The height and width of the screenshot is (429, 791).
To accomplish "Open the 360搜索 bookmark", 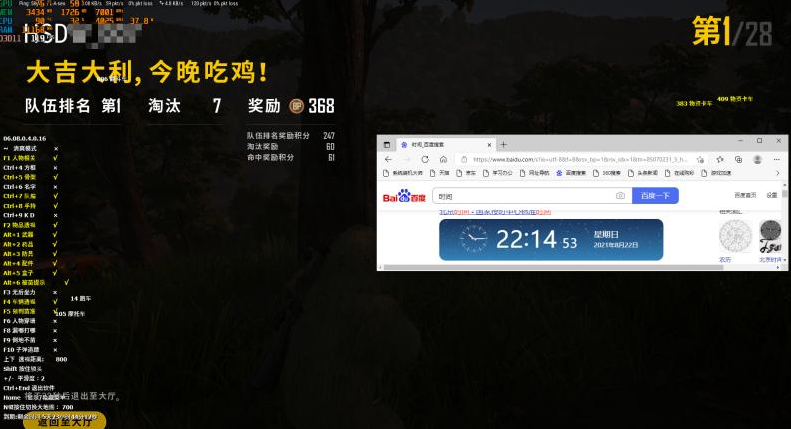I will pos(607,173).
